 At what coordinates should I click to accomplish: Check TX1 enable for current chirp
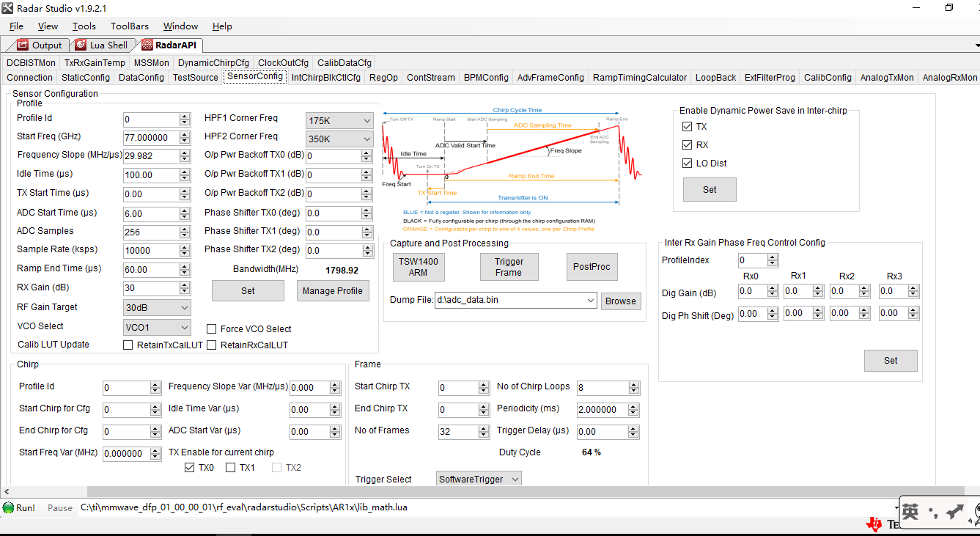coord(230,468)
